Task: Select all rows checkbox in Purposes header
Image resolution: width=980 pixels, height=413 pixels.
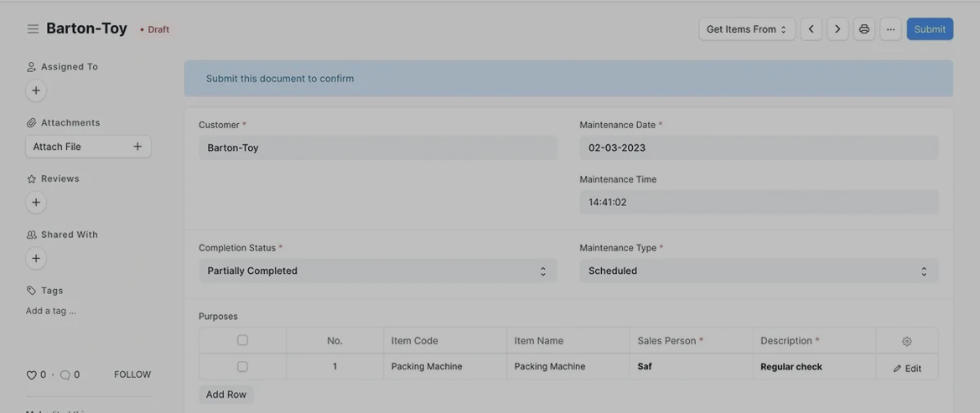Action: tap(242, 340)
